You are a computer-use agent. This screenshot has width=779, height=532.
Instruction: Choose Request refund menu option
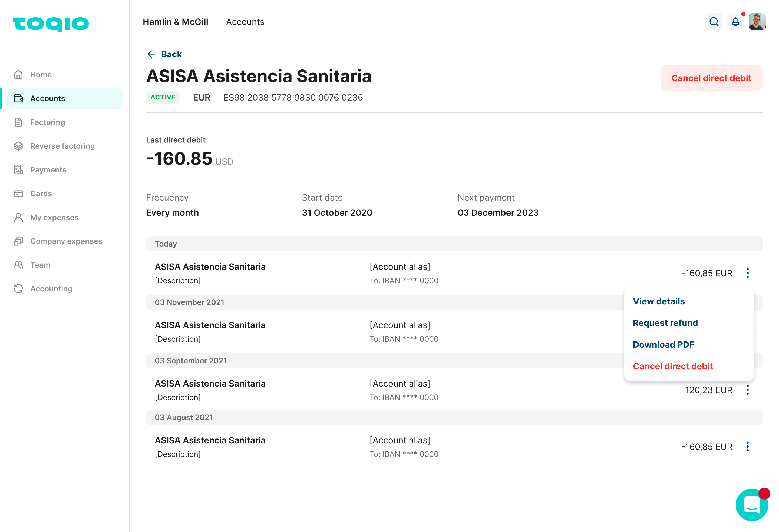(x=665, y=322)
